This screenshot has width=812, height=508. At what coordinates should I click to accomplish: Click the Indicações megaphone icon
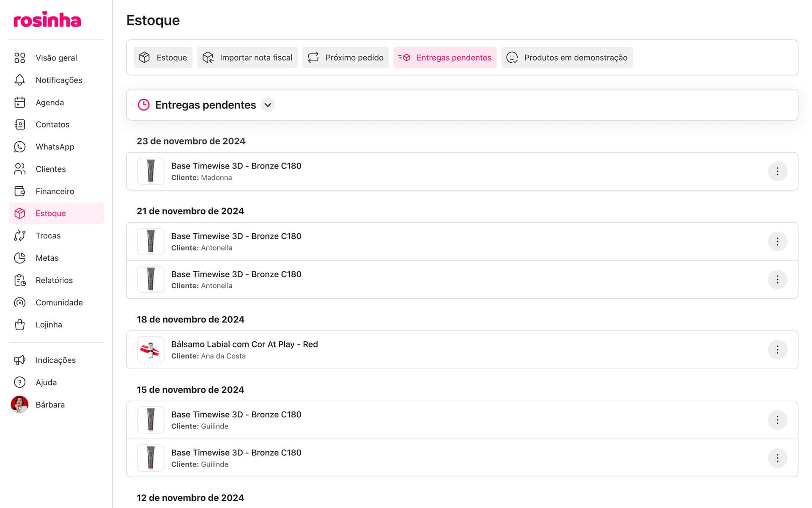[x=20, y=360]
